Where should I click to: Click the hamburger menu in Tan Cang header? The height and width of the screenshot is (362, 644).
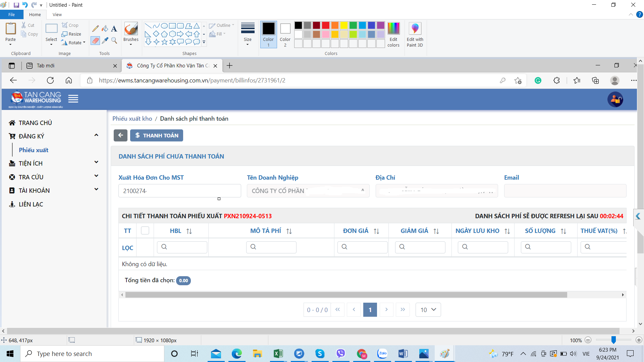tap(73, 99)
